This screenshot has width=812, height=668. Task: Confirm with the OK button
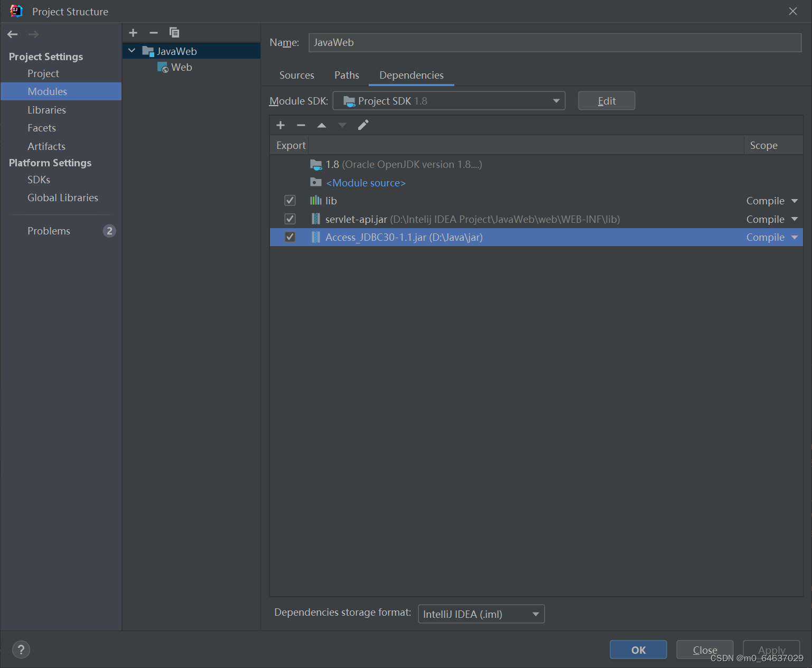coord(638,650)
